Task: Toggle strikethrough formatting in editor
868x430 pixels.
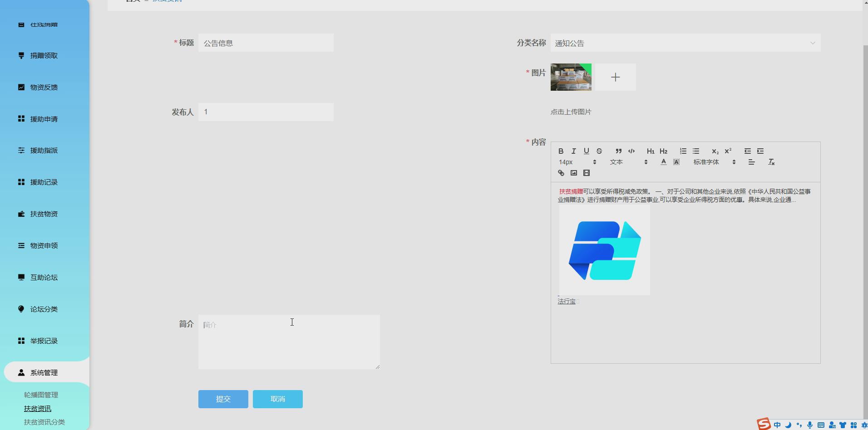Action: click(x=599, y=151)
